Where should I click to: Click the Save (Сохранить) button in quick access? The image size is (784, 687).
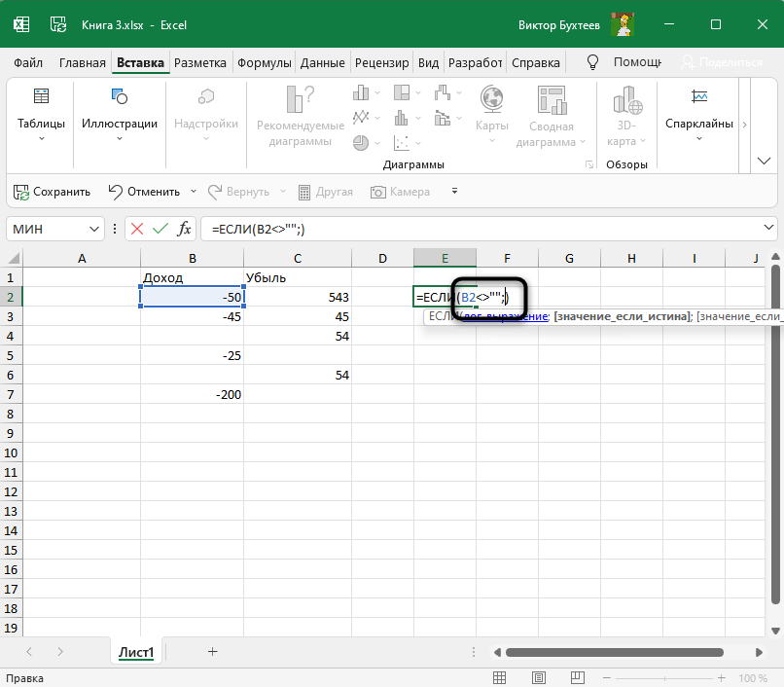click(52, 192)
